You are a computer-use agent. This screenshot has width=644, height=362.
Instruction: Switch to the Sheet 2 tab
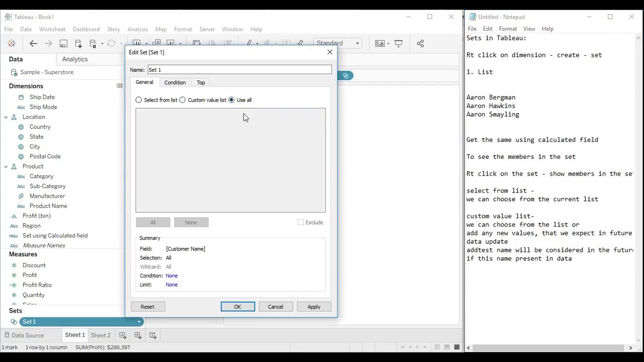tap(101, 335)
